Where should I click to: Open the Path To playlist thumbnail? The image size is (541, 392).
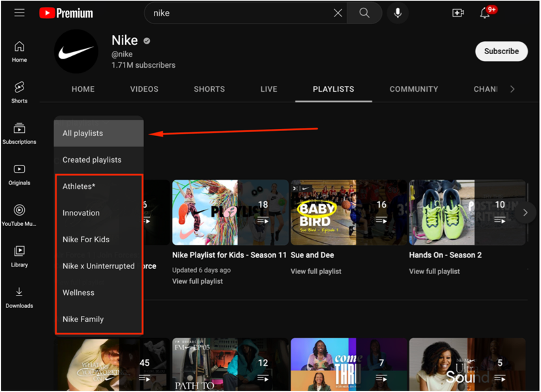230,364
